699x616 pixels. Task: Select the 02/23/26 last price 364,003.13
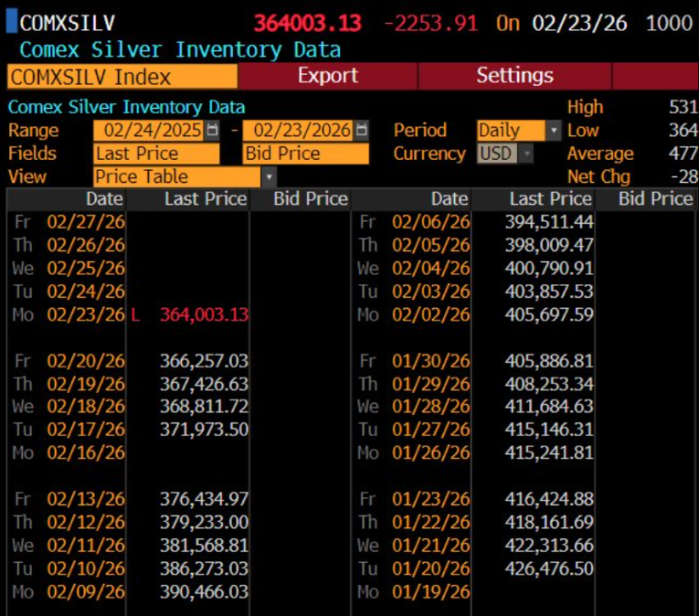204,314
